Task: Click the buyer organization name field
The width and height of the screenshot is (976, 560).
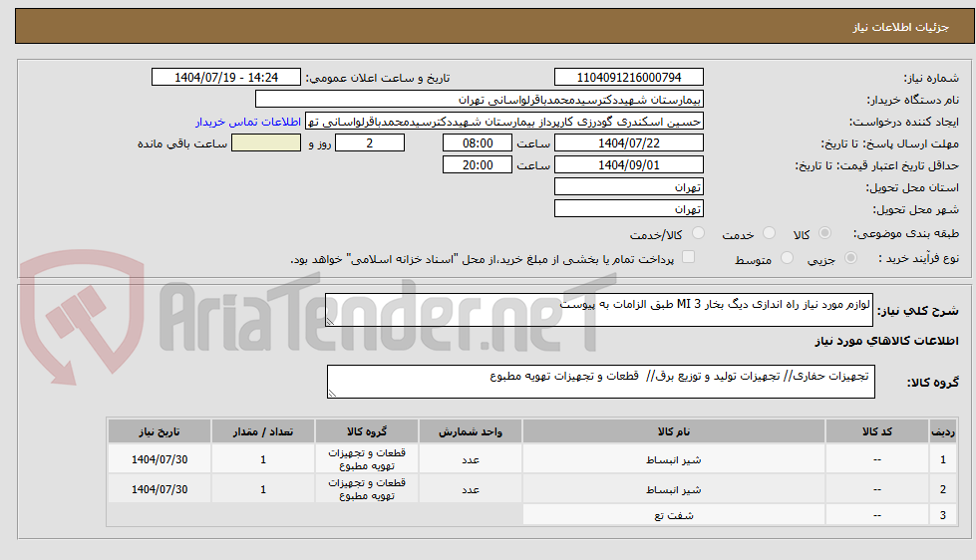Action: coord(480,100)
